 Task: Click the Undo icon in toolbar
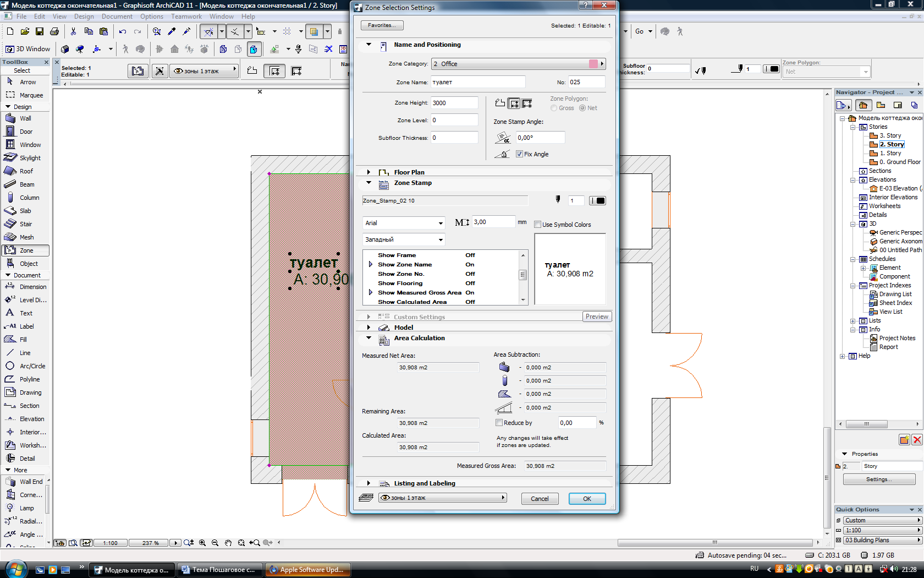pyautogui.click(x=122, y=31)
